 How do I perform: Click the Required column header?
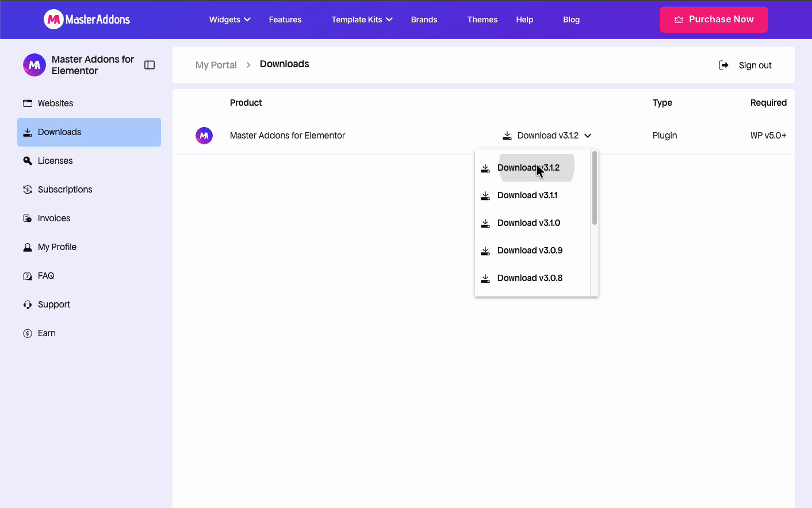(768, 103)
